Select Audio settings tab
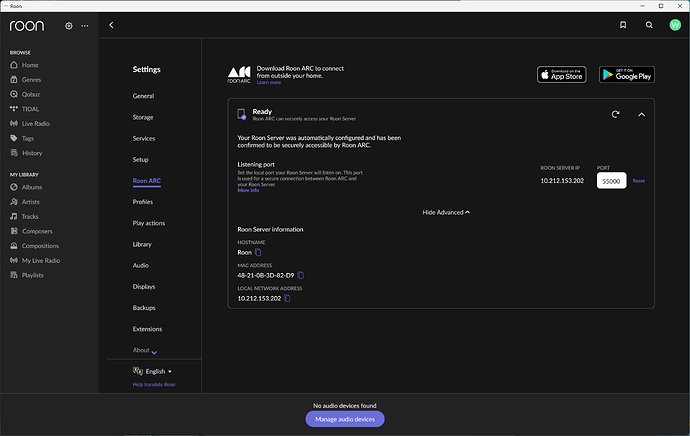The image size is (690, 436). [141, 265]
